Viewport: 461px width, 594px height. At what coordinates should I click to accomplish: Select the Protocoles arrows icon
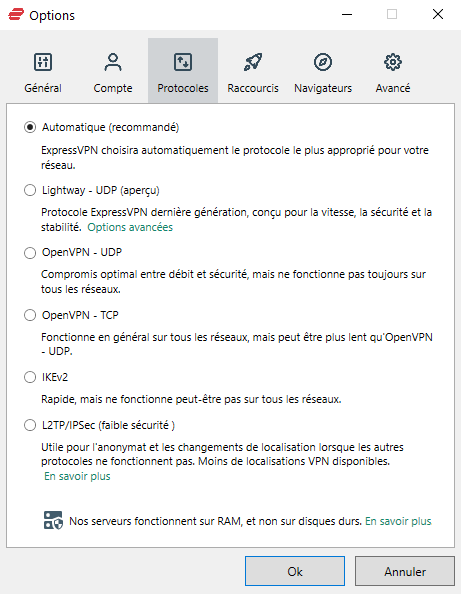[x=183, y=62]
